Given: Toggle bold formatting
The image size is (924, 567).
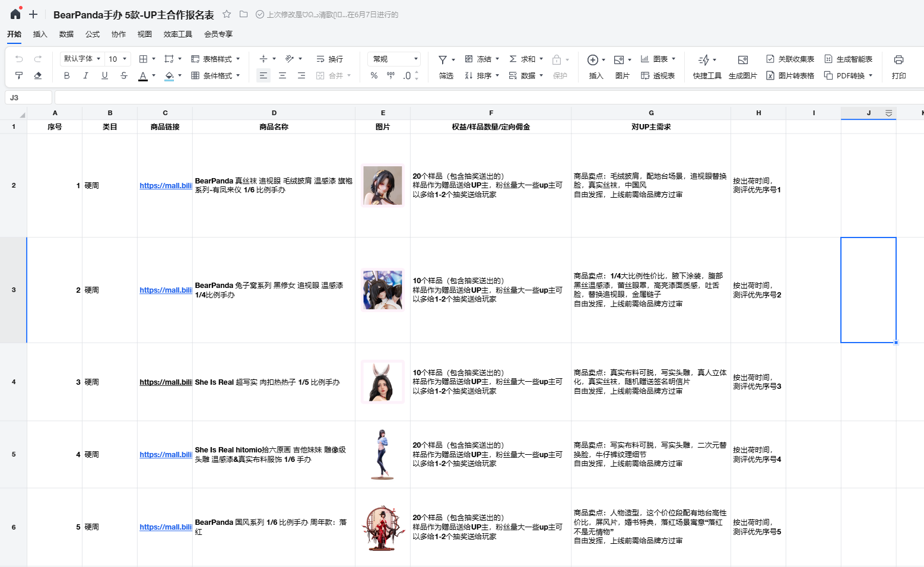Looking at the screenshot, I should point(66,75).
